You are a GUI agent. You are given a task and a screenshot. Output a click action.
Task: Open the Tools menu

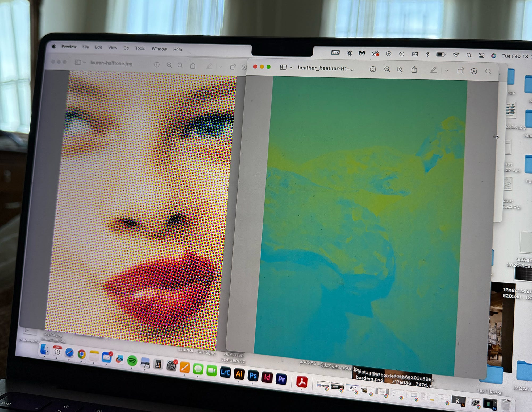(x=140, y=48)
